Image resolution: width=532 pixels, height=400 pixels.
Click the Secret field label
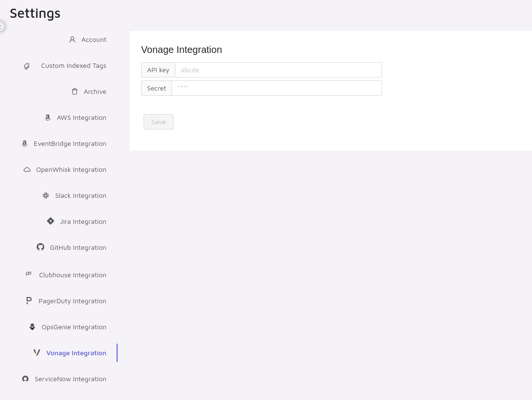click(157, 88)
